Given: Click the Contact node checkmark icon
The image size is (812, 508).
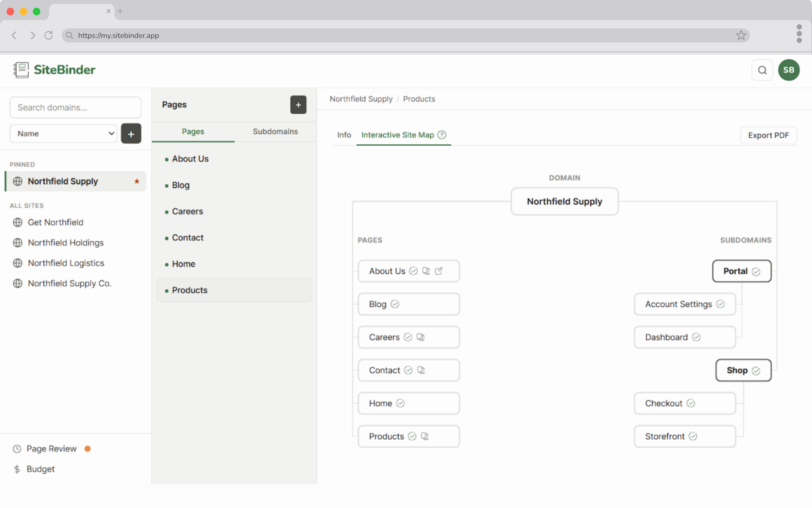Looking at the screenshot, I should coord(408,370).
